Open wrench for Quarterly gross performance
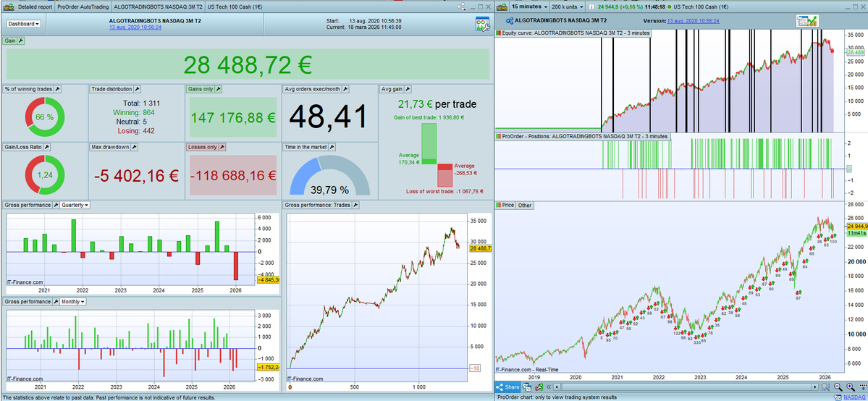 click(55, 205)
